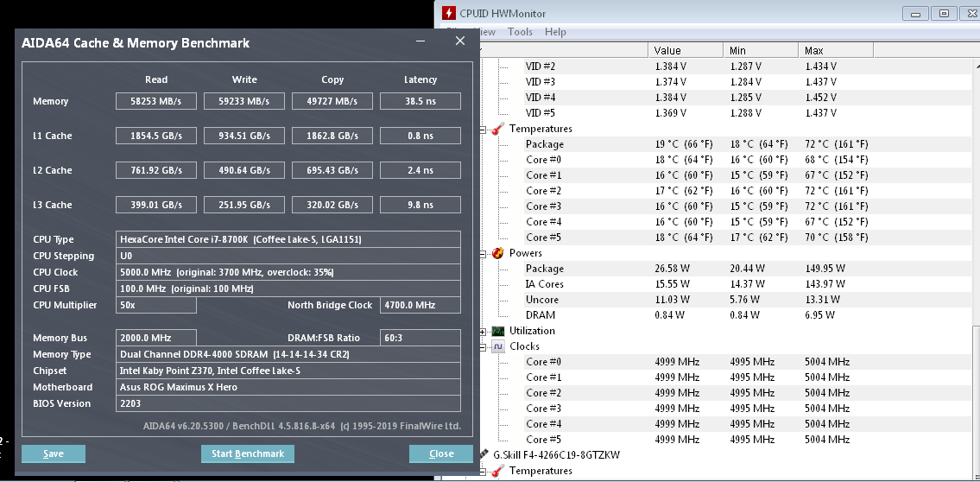The width and height of the screenshot is (980, 482).
Task: Click the thermometer icon under G.Skill memory
Action: click(497, 471)
